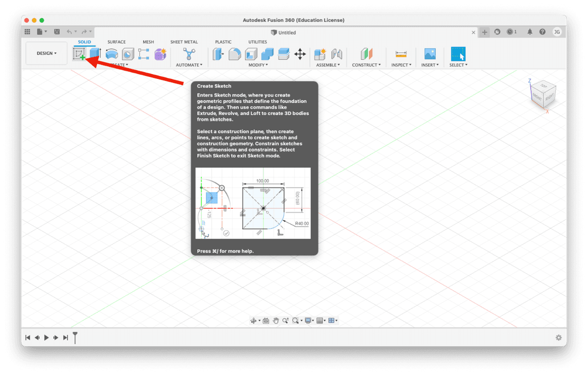Image resolution: width=588 pixels, height=375 pixels.
Task: Open the Viewports layout dropdown
Action: click(x=333, y=321)
